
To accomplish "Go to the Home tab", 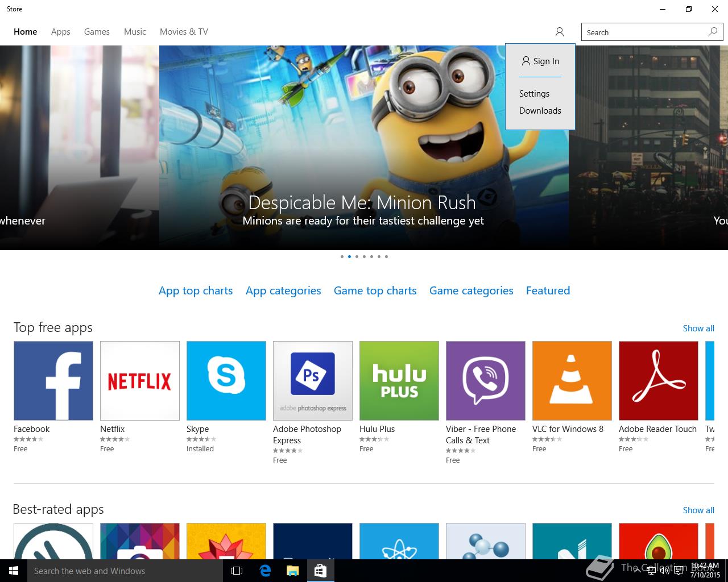I will [26, 32].
